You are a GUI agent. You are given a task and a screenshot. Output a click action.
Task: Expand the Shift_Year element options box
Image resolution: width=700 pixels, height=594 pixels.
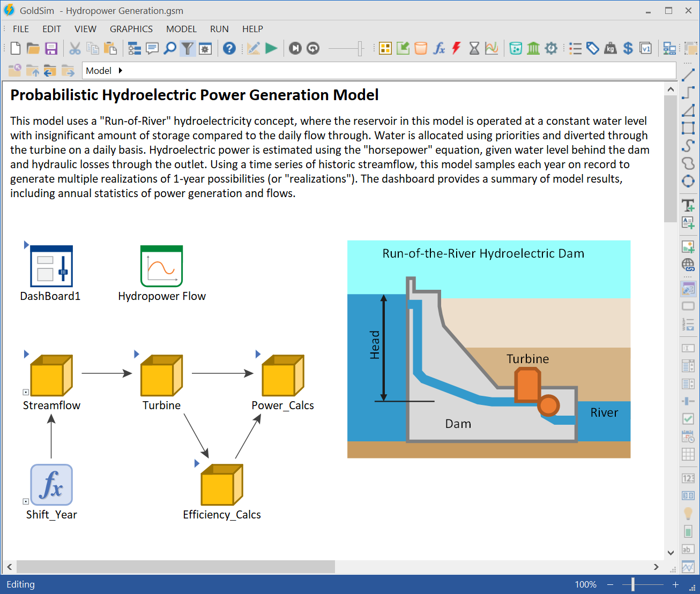[x=25, y=502]
